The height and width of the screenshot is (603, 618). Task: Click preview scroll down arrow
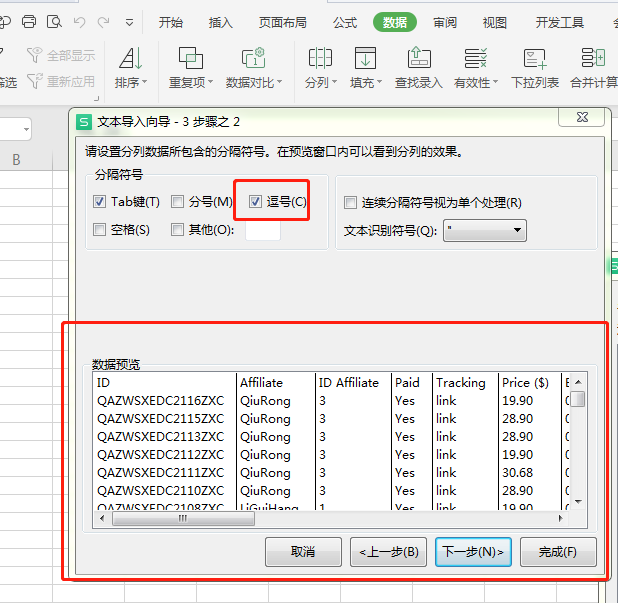coord(578,502)
